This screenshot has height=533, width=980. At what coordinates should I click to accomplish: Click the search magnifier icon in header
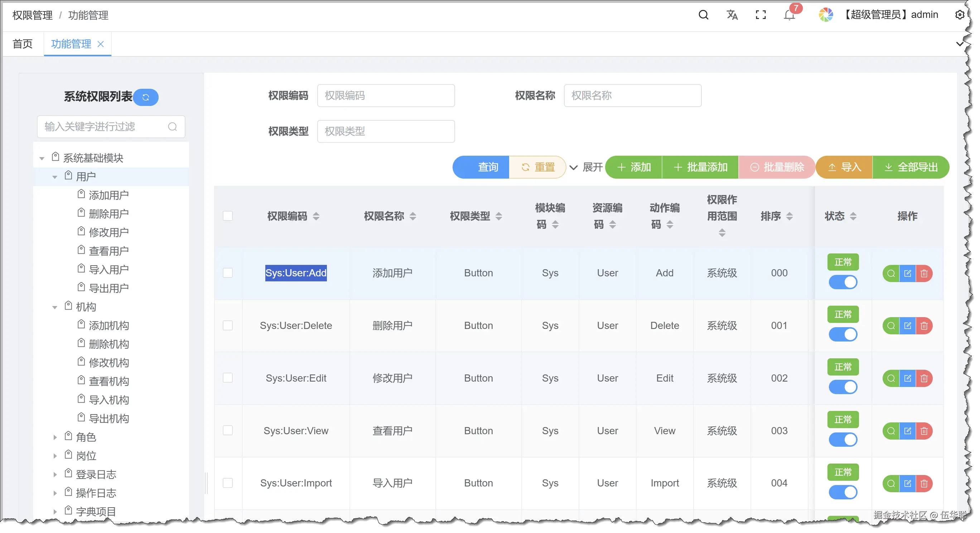pyautogui.click(x=704, y=15)
